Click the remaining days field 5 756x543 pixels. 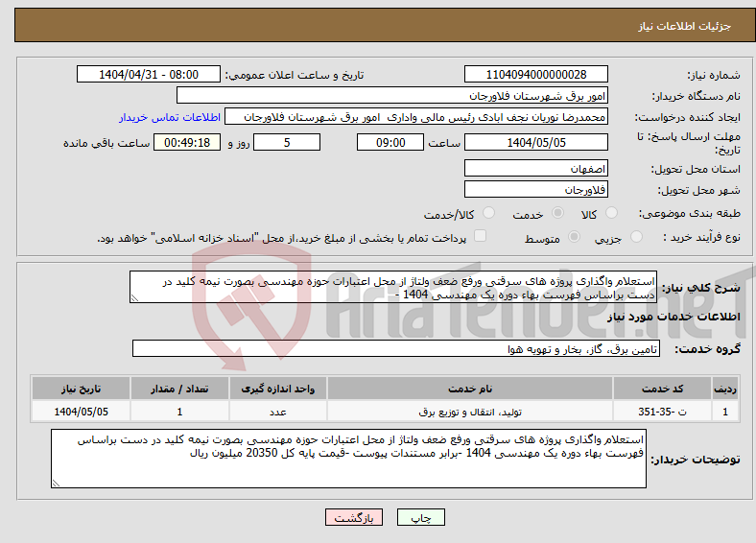[287, 143]
